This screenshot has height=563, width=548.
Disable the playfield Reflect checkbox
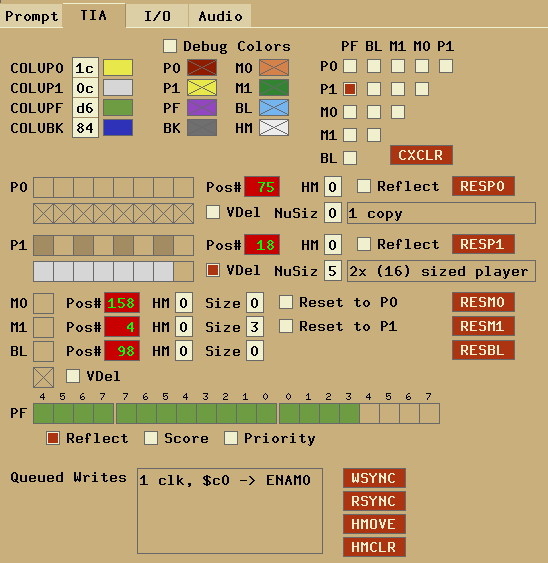[x=53, y=438]
